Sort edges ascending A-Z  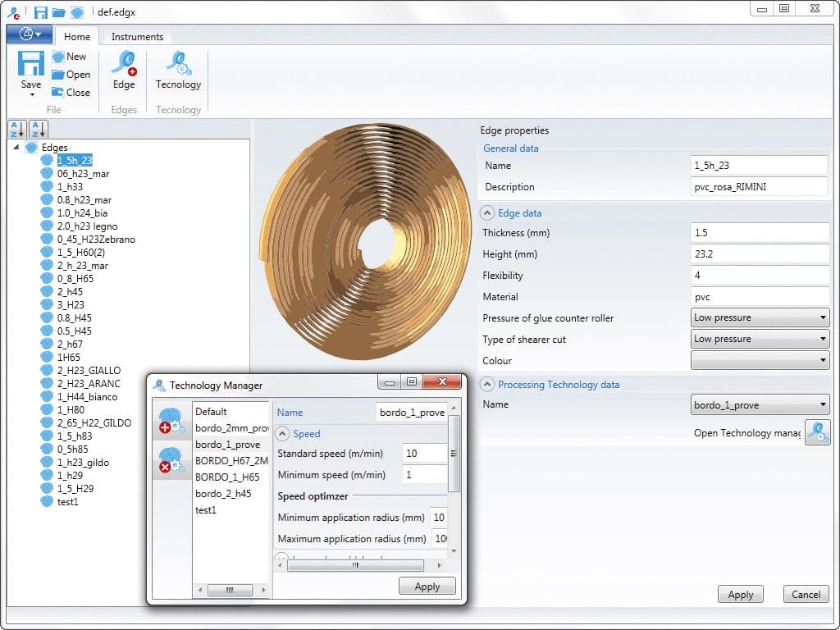[x=16, y=129]
